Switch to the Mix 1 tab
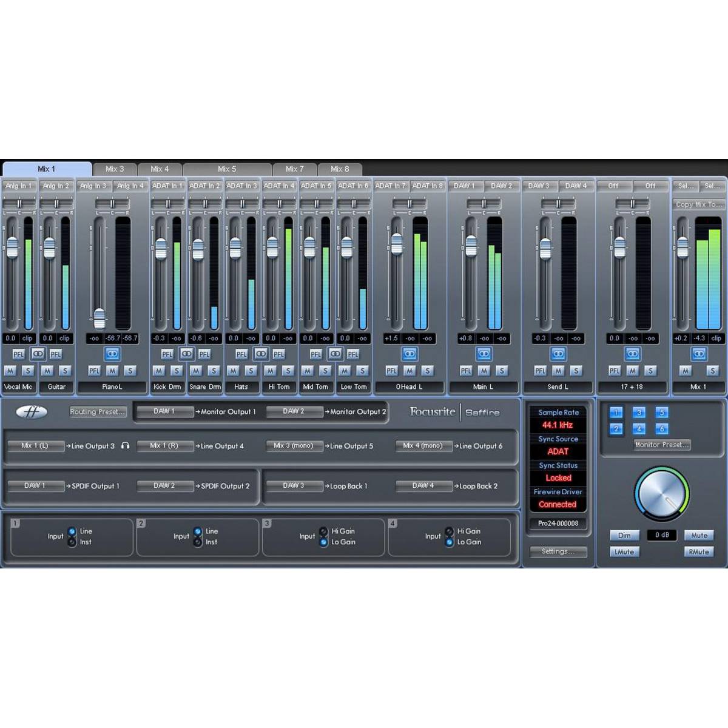The width and height of the screenshot is (728, 728). tap(47, 169)
